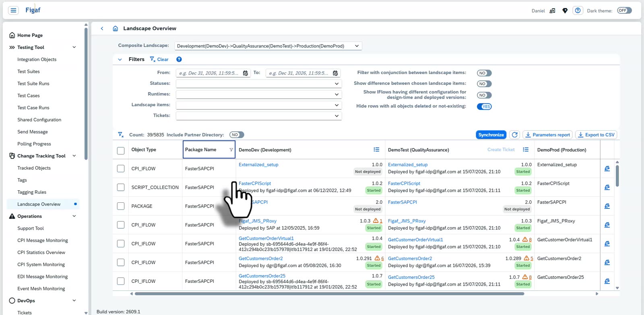
Task: Open the GetCustomerOrderVirtual1 link in DemoDev column
Action: pyautogui.click(x=266, y=238)
